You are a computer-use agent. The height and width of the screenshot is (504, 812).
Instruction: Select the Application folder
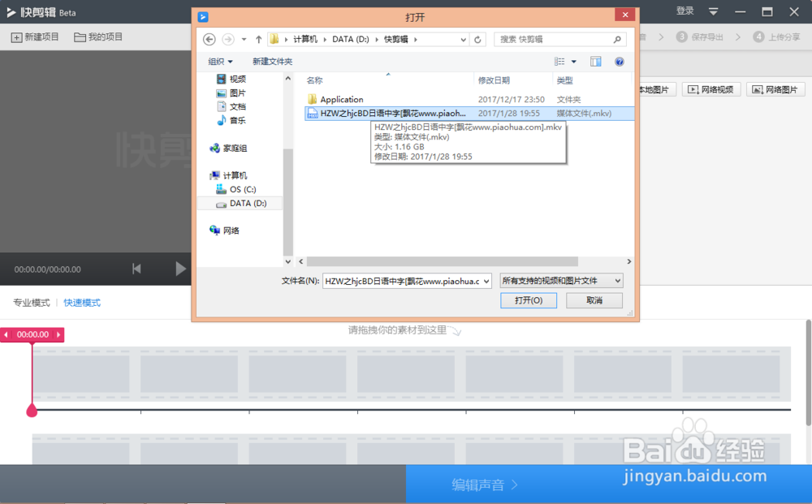coord(335,99)
